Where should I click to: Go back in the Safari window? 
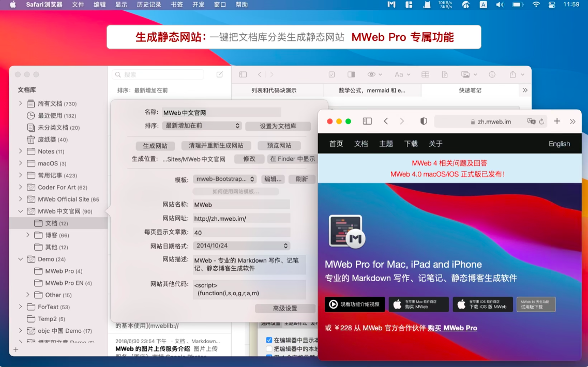pyautogui.click(x=386, y=121)
